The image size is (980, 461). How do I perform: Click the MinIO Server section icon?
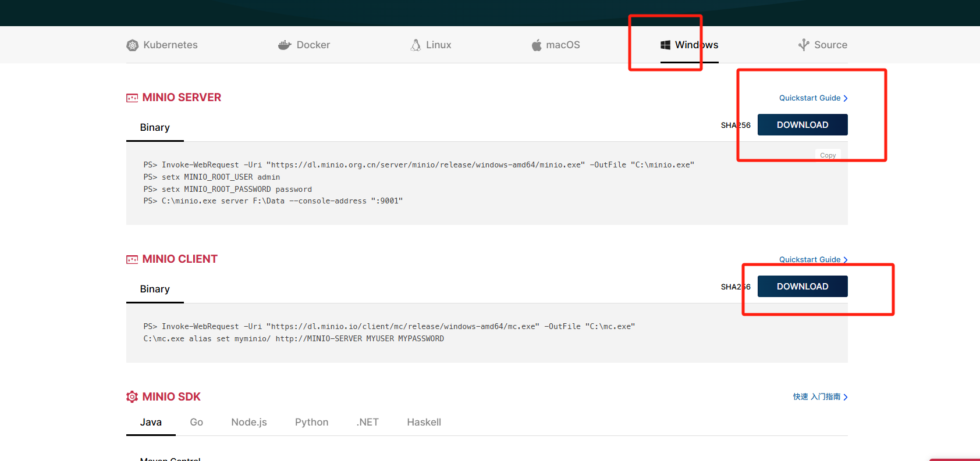(132, 98)
